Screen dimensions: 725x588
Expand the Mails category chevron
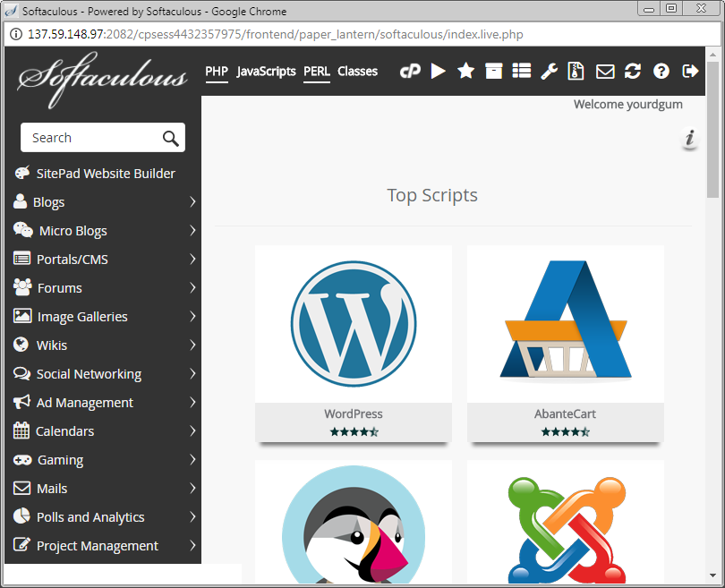point(192,488)
